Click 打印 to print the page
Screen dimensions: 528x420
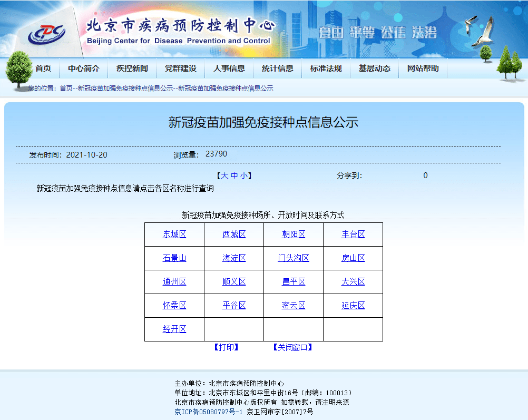tap(227, 347)
